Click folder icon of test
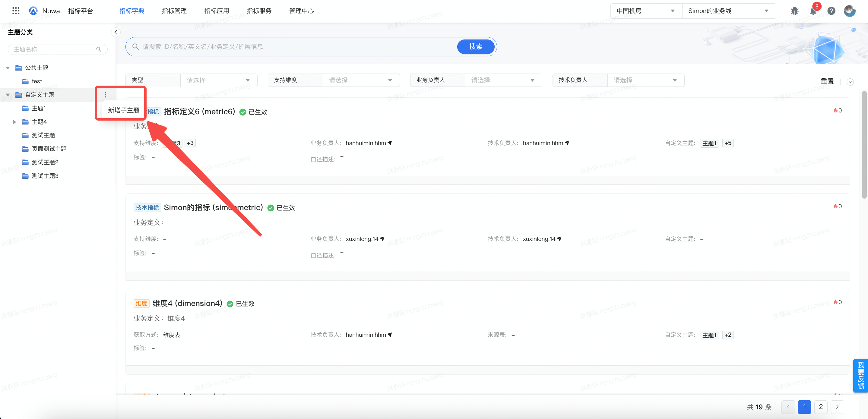 point(25,81)
